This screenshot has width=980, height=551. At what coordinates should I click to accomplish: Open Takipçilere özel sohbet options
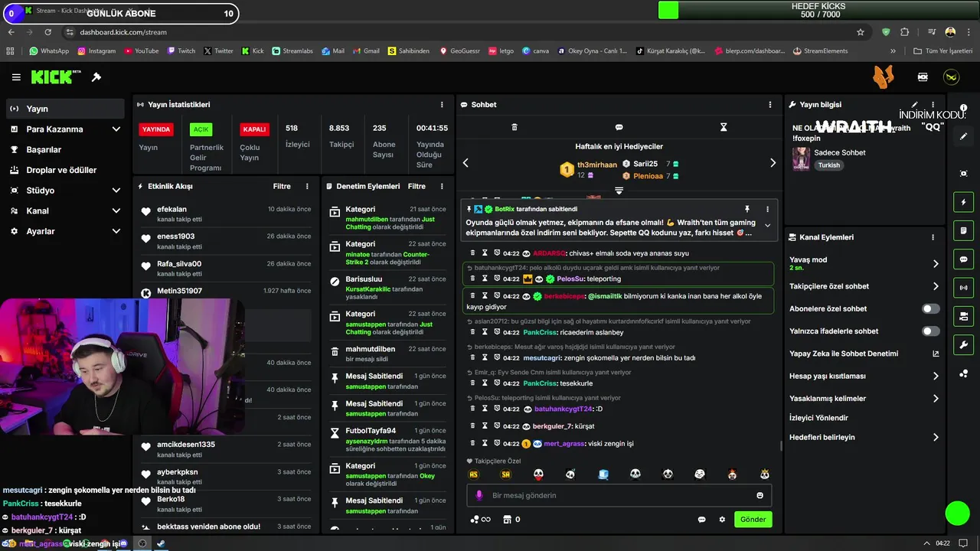pos(864,286)
